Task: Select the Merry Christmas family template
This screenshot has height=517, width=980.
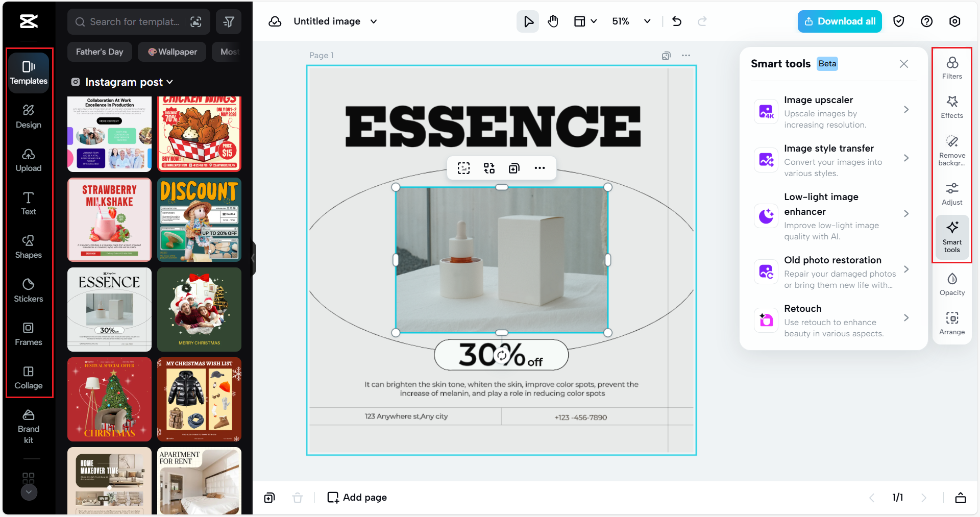Action: pos(199,309)
